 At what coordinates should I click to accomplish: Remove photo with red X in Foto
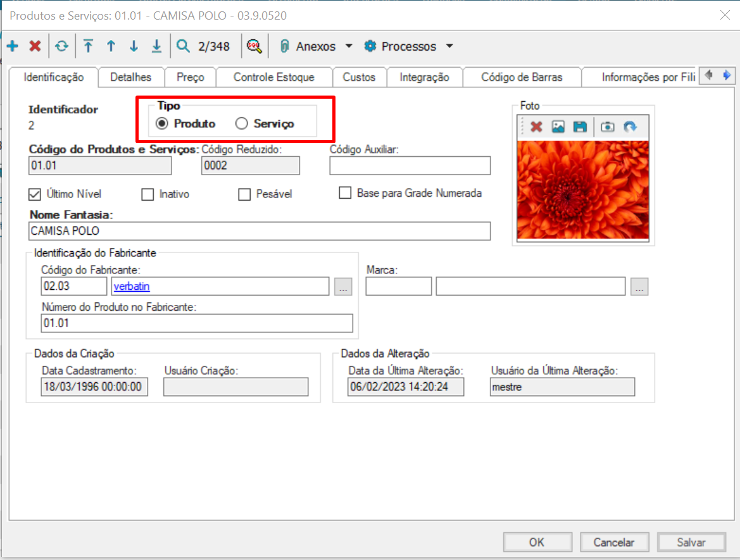point(536,127)
